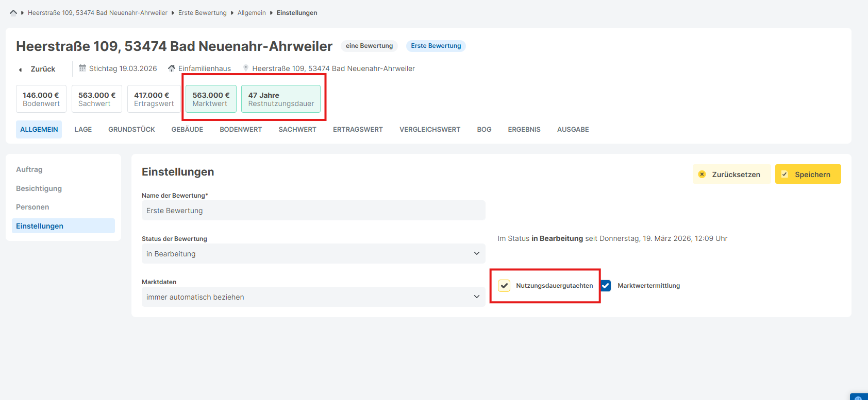Image resolution: width=868 pixels, height=400 pixels.
Task: Click the 563.000 € Marktwert tile
Action: (211, 99)
